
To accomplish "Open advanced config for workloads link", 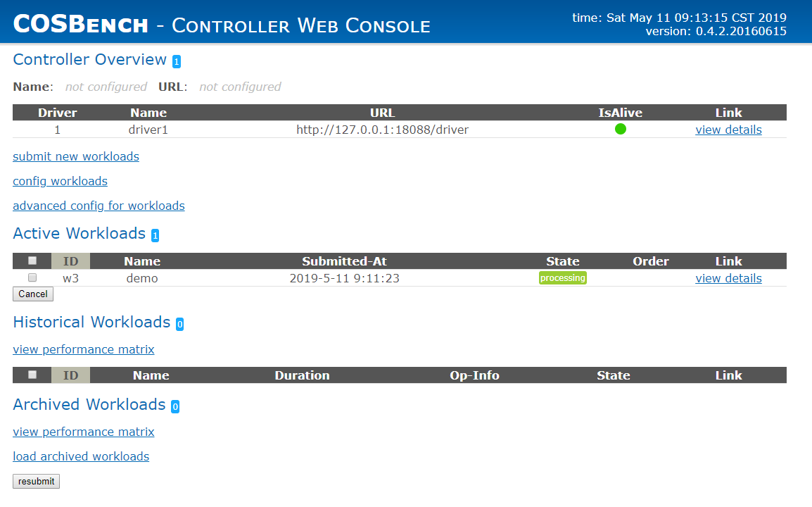I will click(99, 206).
